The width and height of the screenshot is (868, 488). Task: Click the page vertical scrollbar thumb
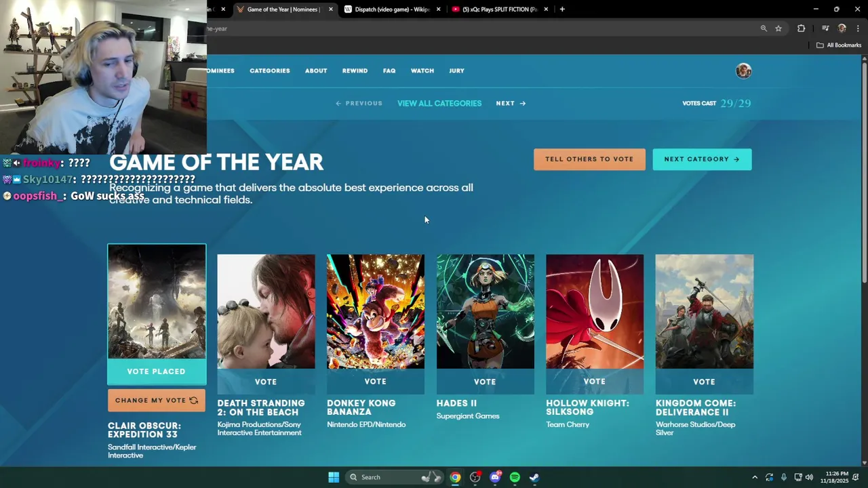[864, 173]
